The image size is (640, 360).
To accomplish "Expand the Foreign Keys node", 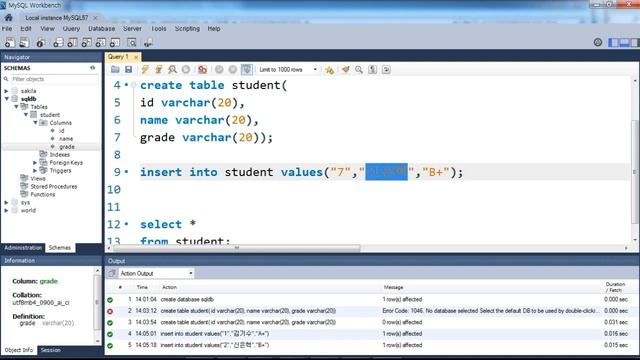I will click(35, 162).
